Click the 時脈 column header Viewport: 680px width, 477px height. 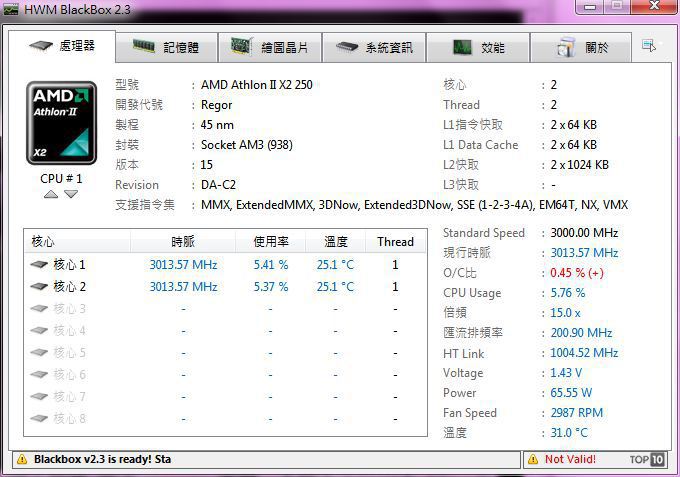coord(183,242)
